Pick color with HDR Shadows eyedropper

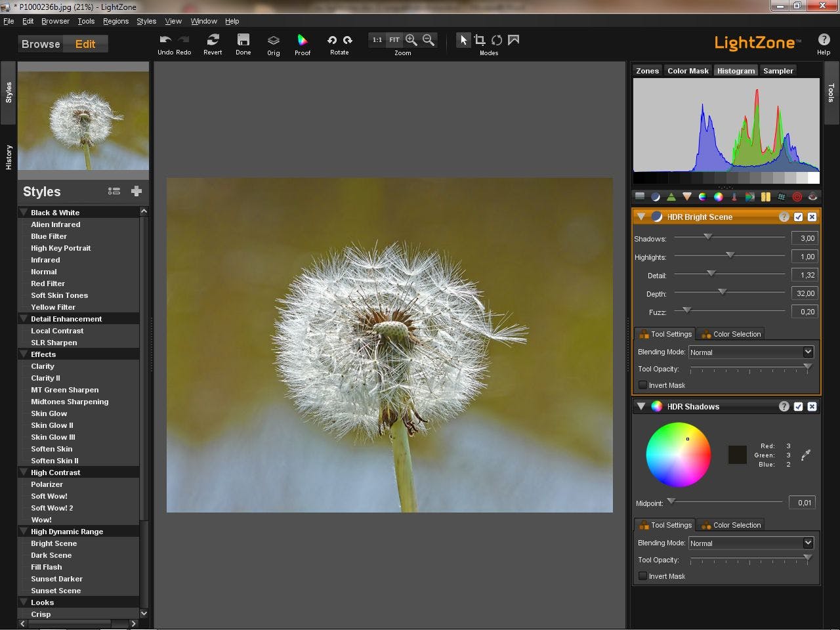[x=806, y=455]
